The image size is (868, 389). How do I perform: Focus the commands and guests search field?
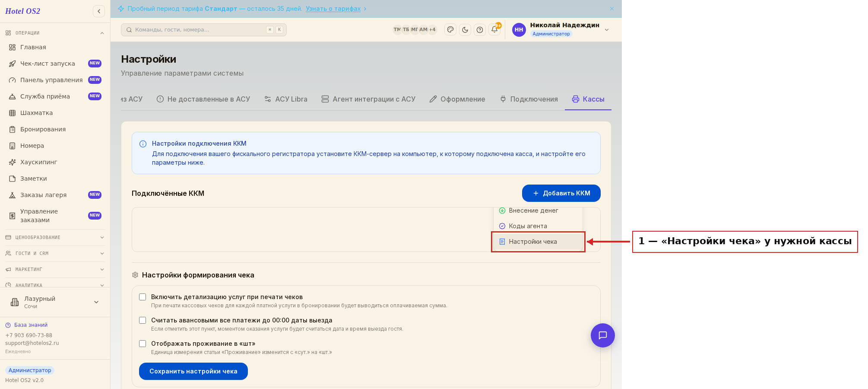tap(204, 30)
